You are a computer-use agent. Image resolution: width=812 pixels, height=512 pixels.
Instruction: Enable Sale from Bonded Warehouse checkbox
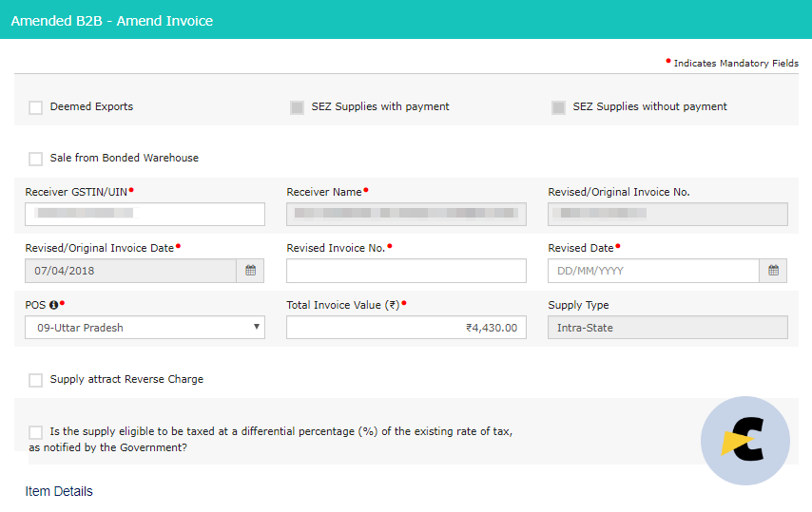(36, 159)
